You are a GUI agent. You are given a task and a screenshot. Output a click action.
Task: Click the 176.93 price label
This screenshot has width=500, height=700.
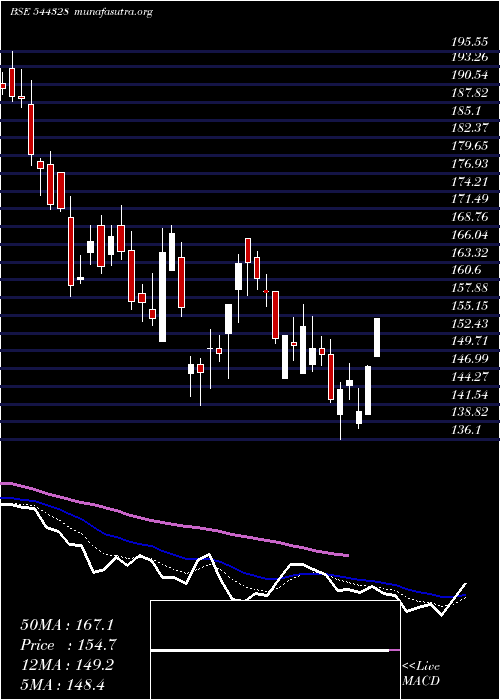(x=470, y=163)
